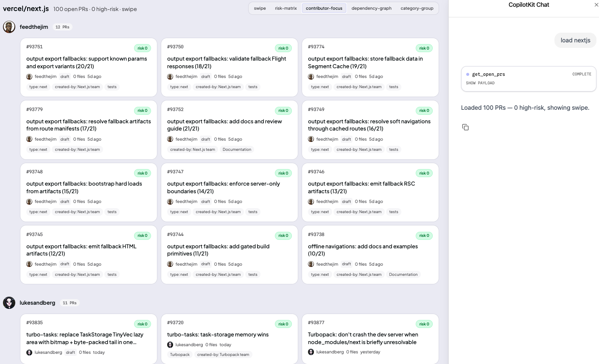Click lukesandberg avatar icon on PR #93877
The height and width of the screenshot is (364, 599).
coord(311,352)
